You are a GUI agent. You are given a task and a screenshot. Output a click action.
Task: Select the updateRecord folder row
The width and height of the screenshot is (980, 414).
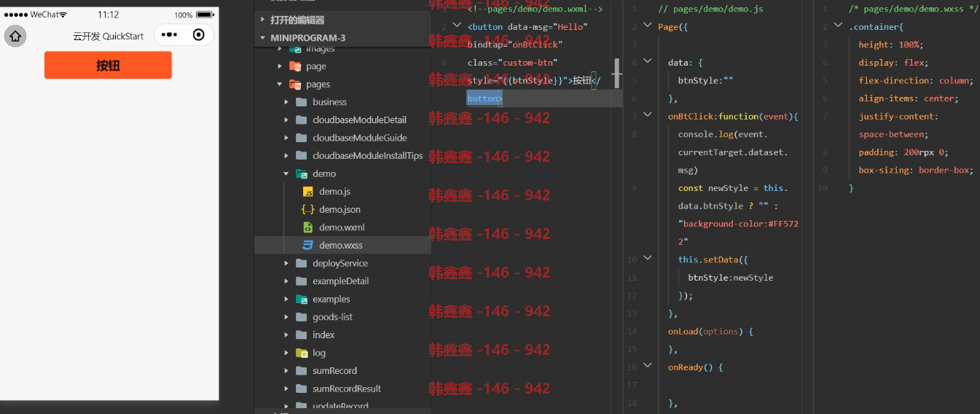(x=342, y=407)
